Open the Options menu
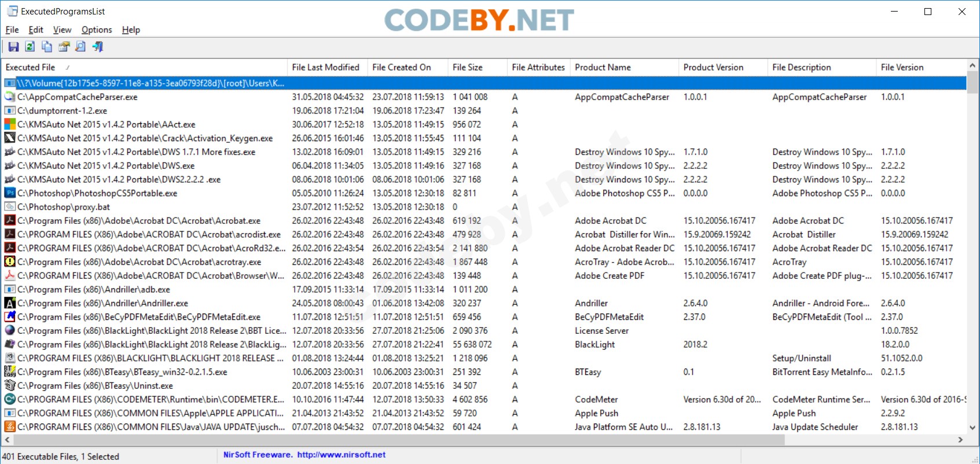 click(x=97, y=30)
